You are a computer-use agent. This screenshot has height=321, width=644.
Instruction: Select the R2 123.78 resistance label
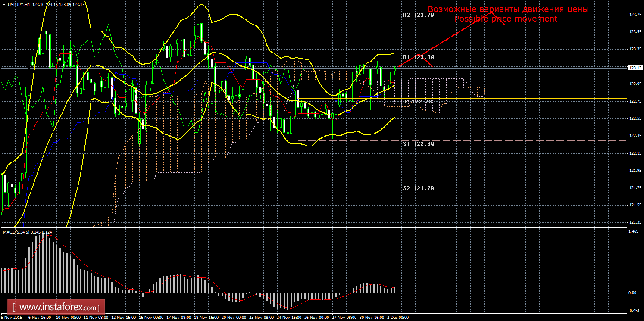(419, 15)
